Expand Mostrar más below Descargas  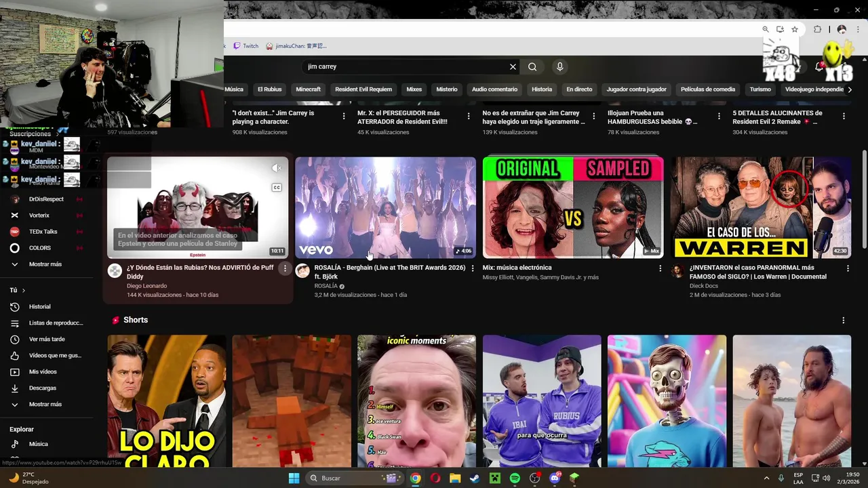tap(45, 405)
